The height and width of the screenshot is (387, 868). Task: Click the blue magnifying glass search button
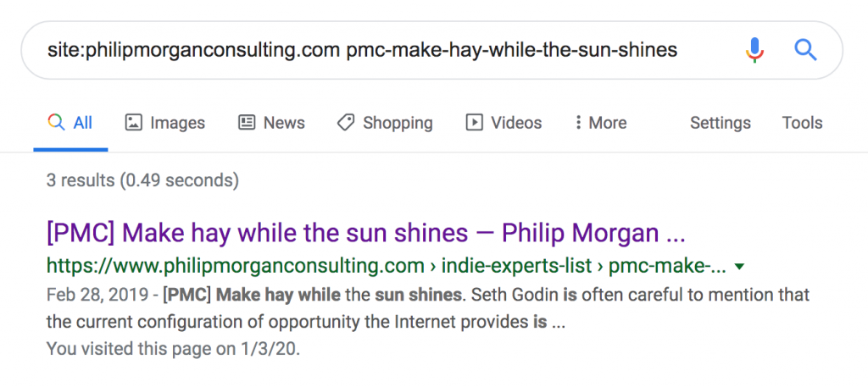click(805, 50)
